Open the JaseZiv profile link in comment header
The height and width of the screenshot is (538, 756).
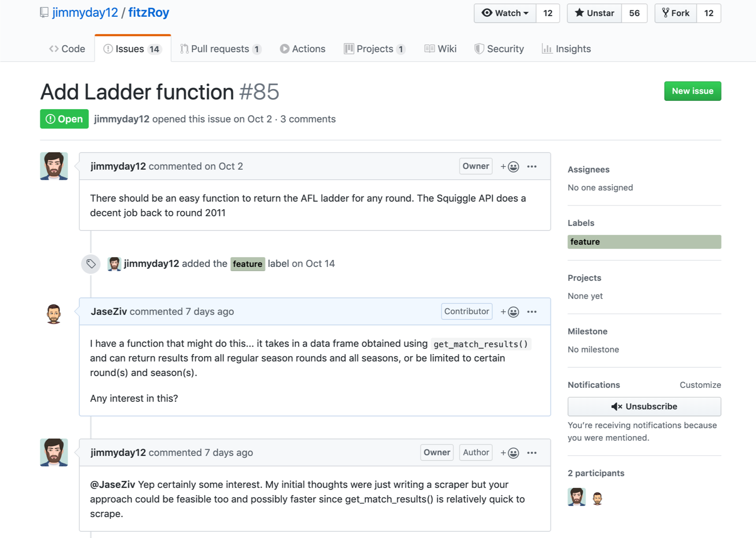(109, 312)
